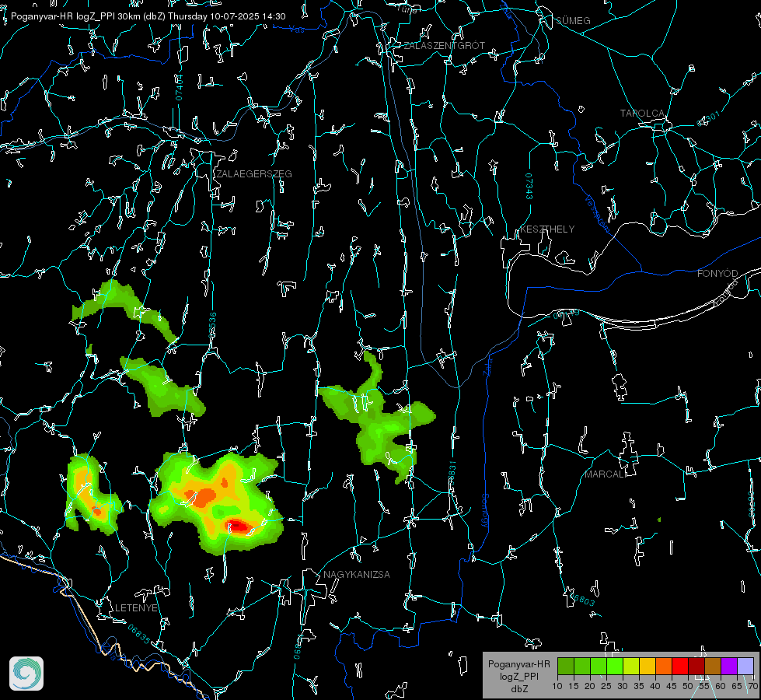This screenshot has width=761, height=700.
Task: Click the orange echo core in the westernmost cell
Action: [x=97, y=512]
